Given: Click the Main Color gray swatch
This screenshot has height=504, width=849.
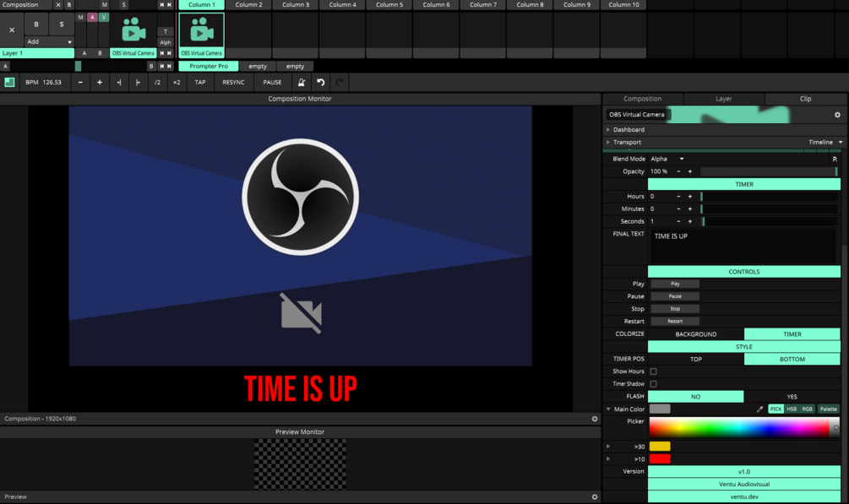Looking at the screenshot, I should tap(660, 409).
